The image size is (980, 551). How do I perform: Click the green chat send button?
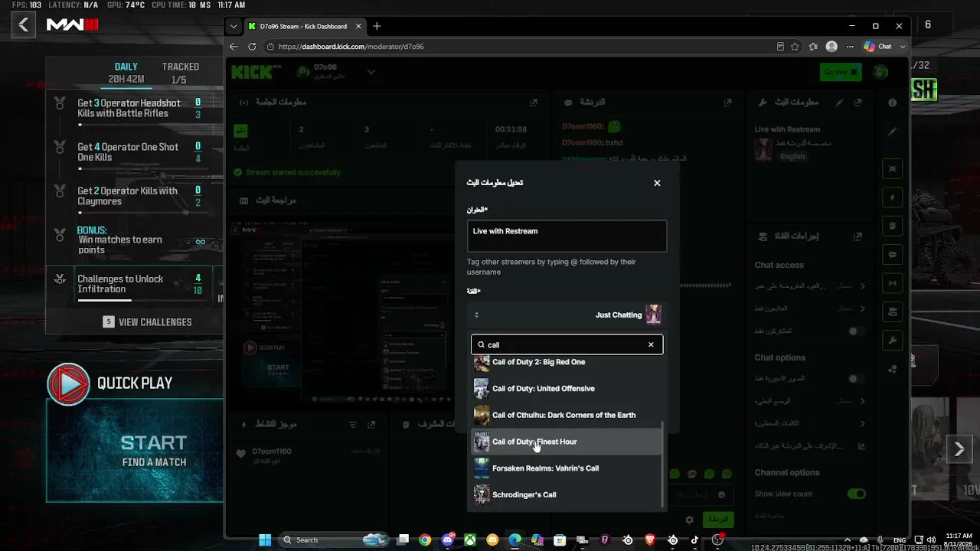718,520
